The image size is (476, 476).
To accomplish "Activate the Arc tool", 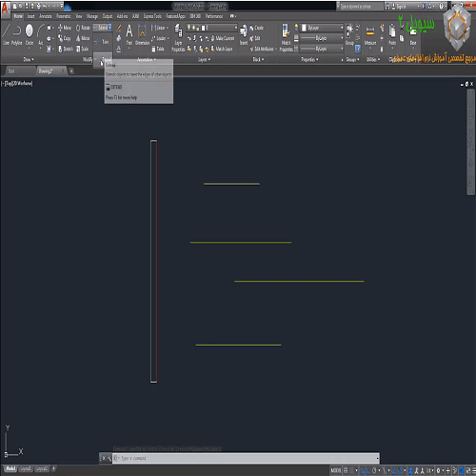I will pos(41,34).
